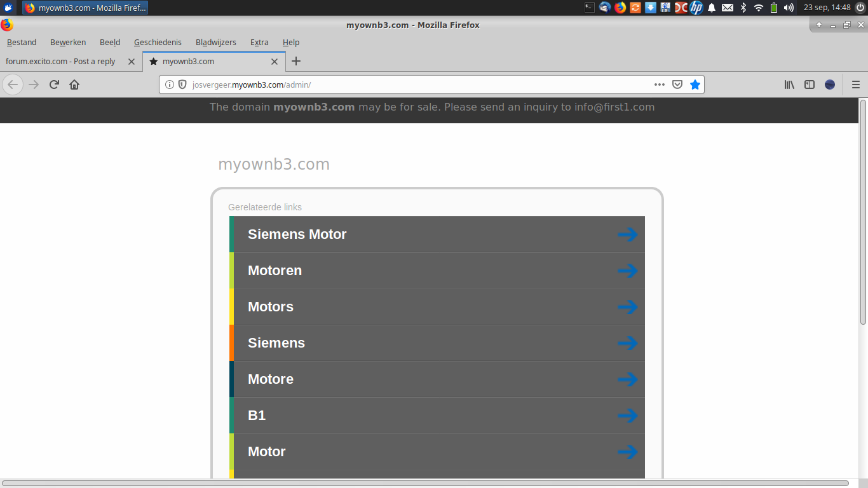This screenshot has height=488, width=868.
Task: Open the Whisker applications menu icon
Action: pos(8,8)
